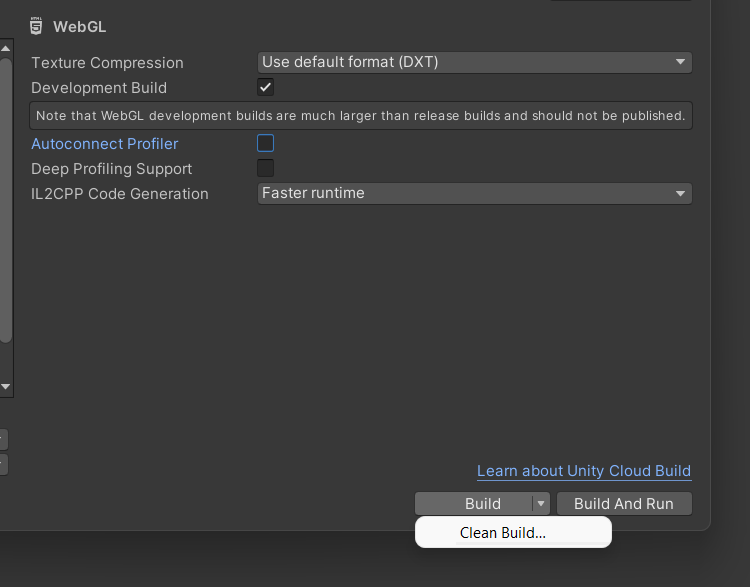Image resolution: width=750 pixels, height=587 pixels.
Task: Open the Learn about Unity Cloud Build link
Action: 584,471
